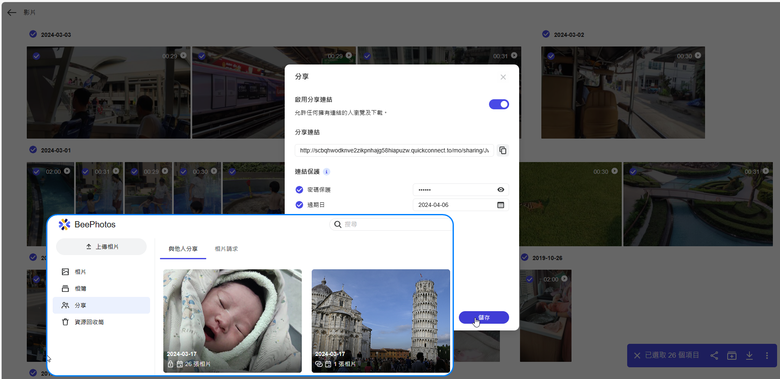Deselect the 2024-03-02 date group checkbox

546,34
